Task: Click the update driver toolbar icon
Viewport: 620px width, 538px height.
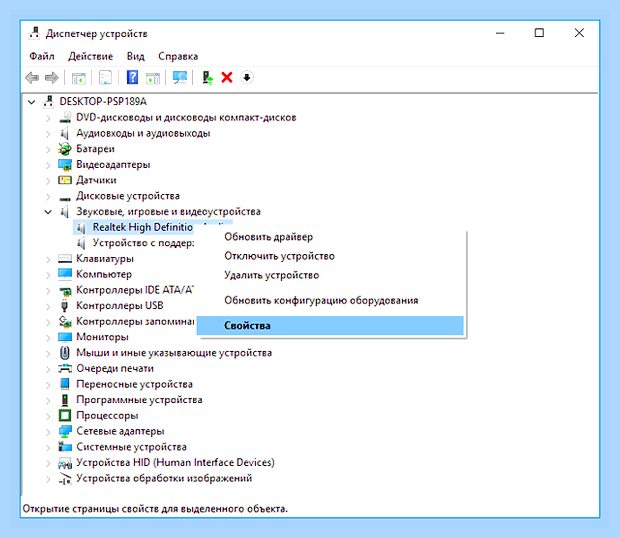Action: tap(207, 77)
